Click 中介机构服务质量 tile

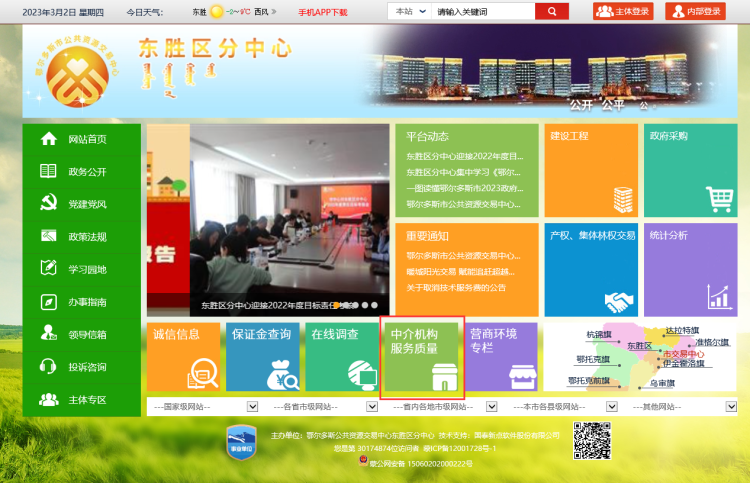422,357
